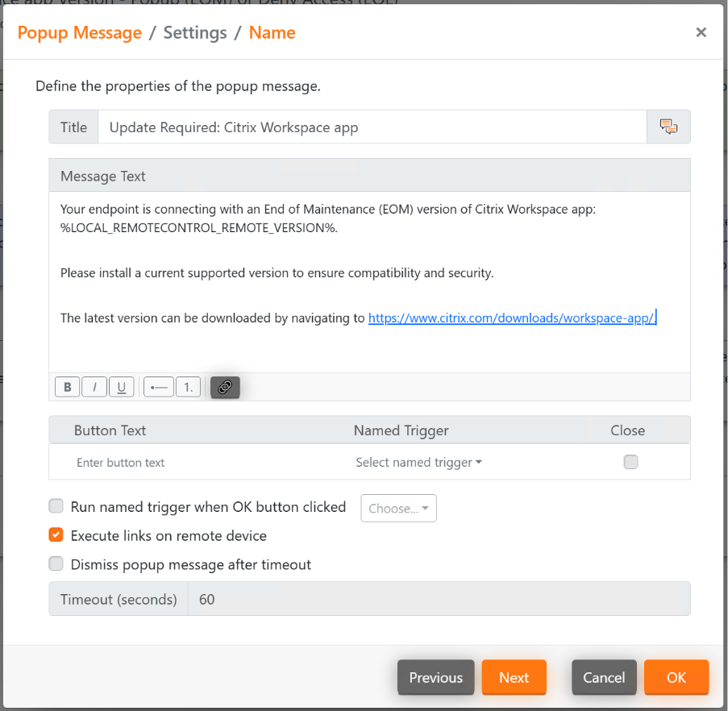Toggle underline formatting in message editor
Viewport: 728px width, 711px height.
[121, 387]
